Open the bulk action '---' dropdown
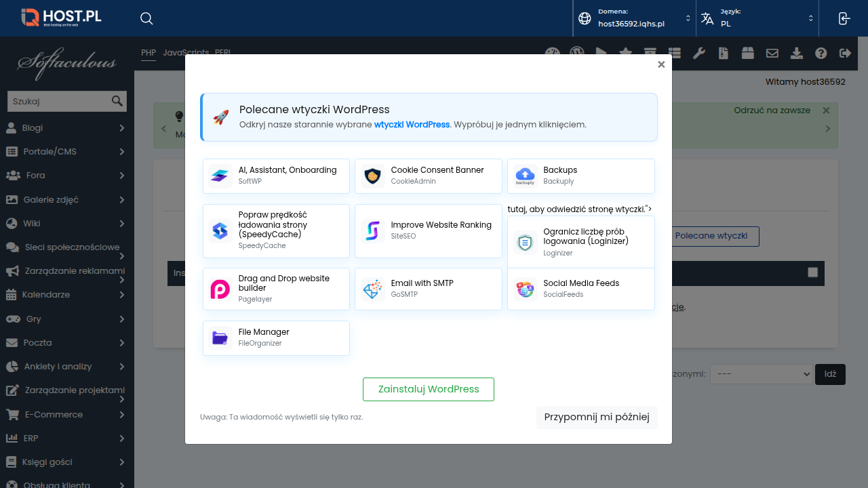This screenshot has height=488, width=868. tap(761, 374)
